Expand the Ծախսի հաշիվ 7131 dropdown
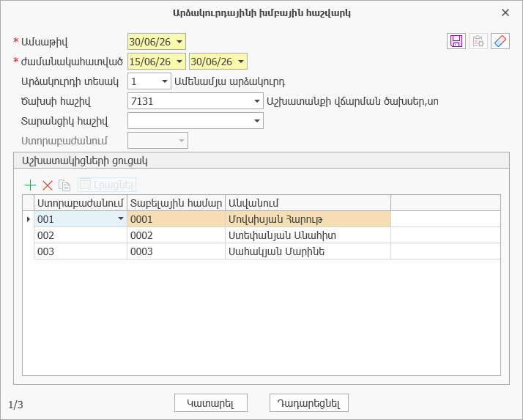 [x=257, y=101]
